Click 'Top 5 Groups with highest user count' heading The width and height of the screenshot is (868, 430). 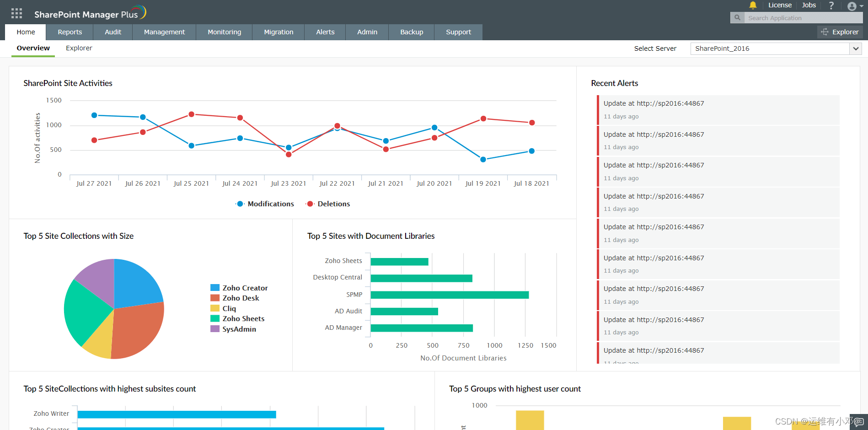[x=515, y=389]
